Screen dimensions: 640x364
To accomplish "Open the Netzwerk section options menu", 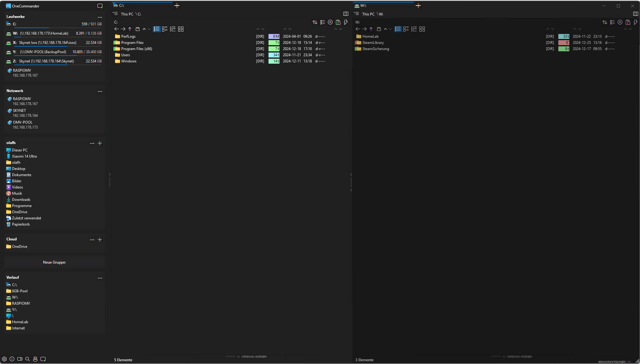I will [100, 91].
